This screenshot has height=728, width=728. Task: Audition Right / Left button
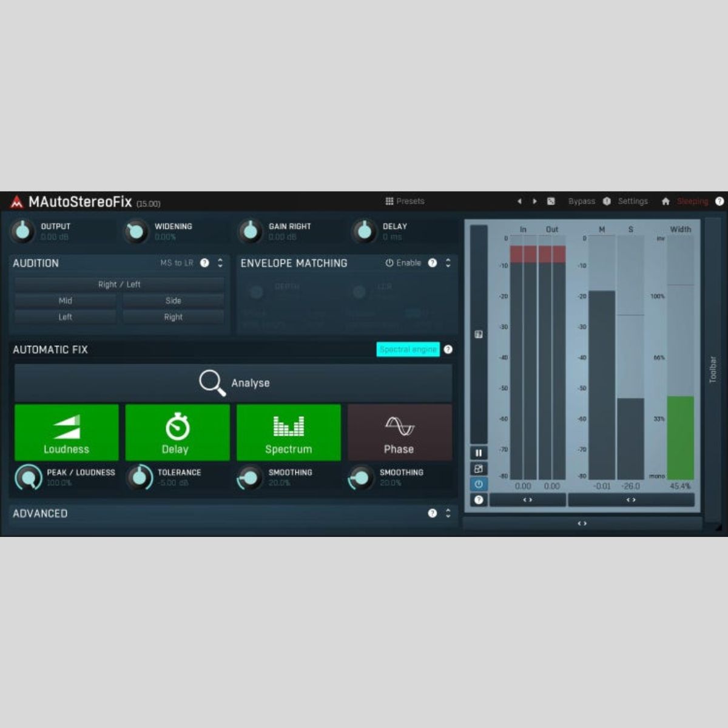tap(120, 284)
